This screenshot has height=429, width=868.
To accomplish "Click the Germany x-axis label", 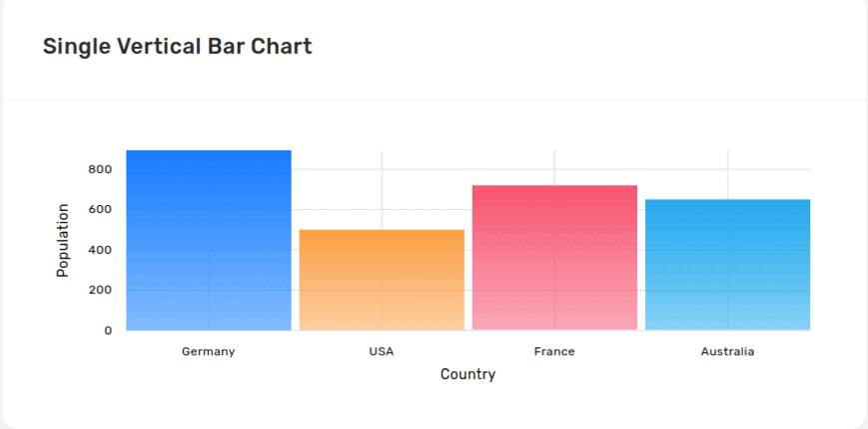I will coord(208,352).
